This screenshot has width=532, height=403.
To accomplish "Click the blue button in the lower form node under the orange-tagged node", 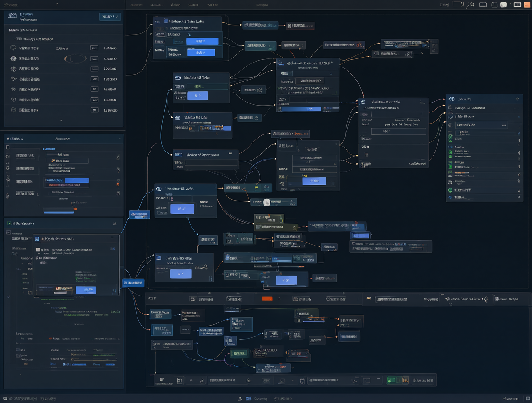I will (x=314, y=181).
